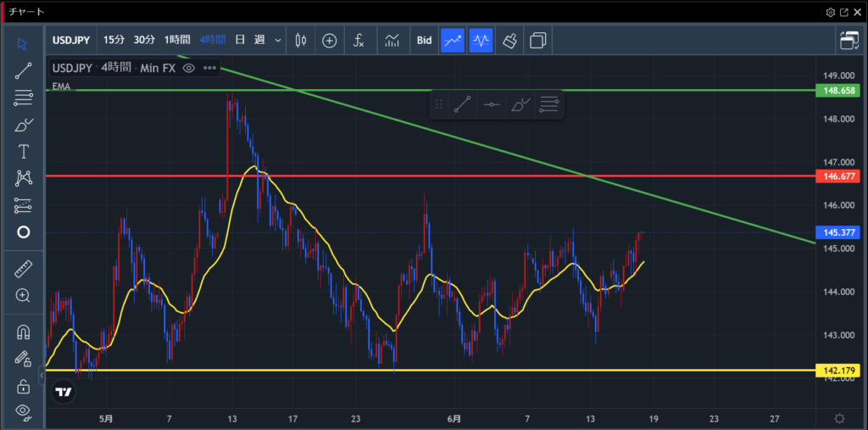Switch to 日 daily timeframe
Screen dimensions: 868x430
(240, 40)
